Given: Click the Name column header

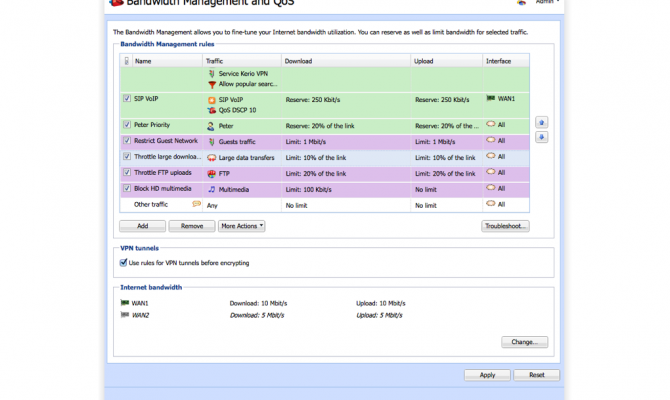Looking at the screenshot, I should coord(168,61).
